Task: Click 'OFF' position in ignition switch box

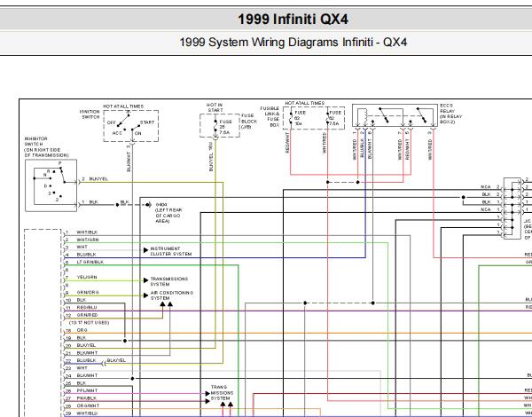Action: point(112,122)
